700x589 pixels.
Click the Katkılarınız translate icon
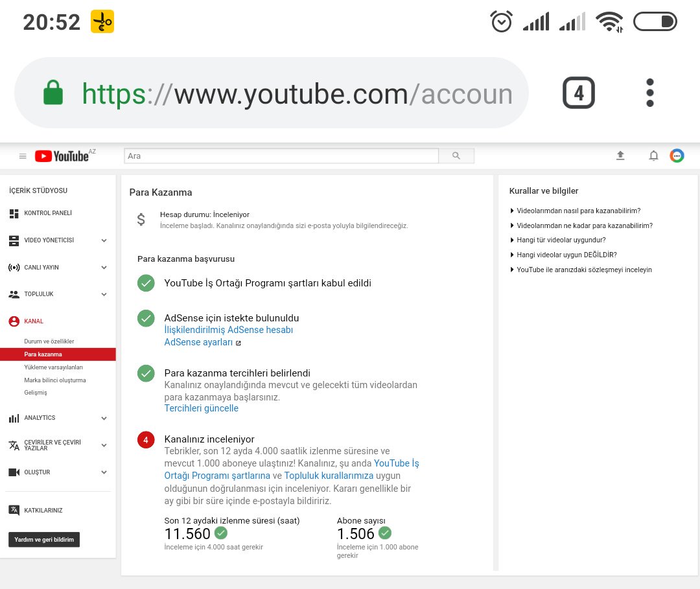click(x=14, y=510)
